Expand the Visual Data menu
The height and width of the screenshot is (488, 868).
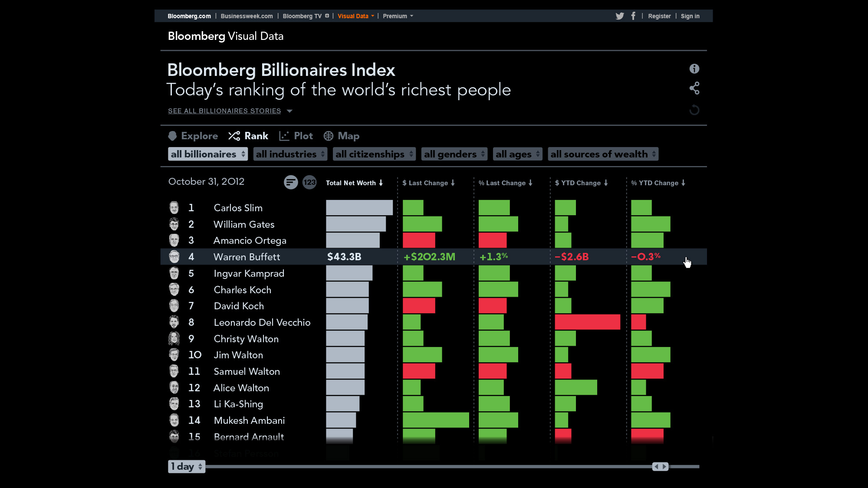(355, 16)
